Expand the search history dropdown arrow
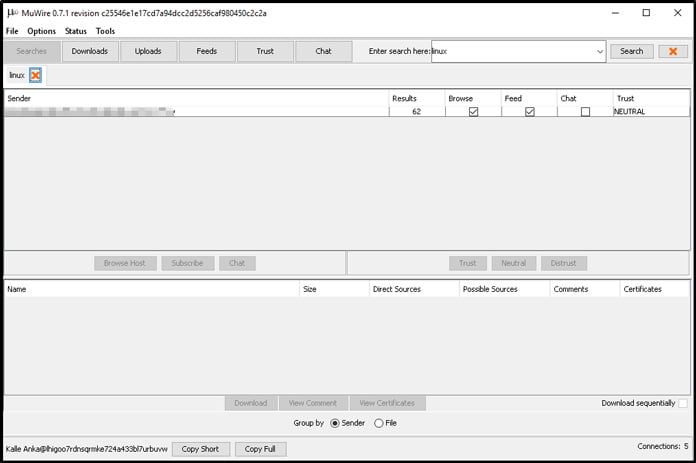This screenshot has width=696, height=463. point(600,51)
